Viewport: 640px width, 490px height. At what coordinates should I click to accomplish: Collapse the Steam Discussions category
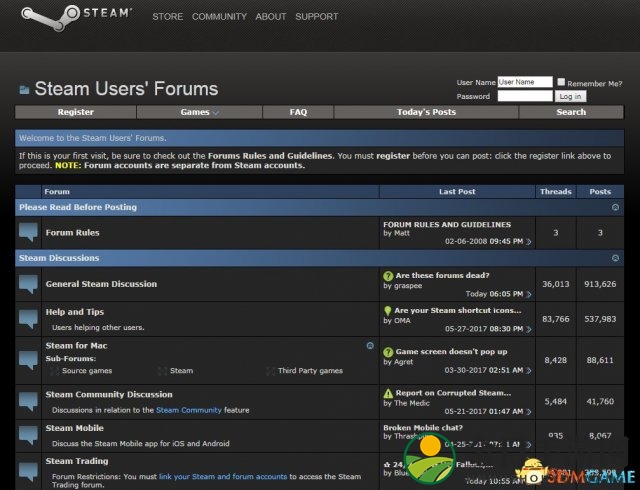tap(616, 258)
